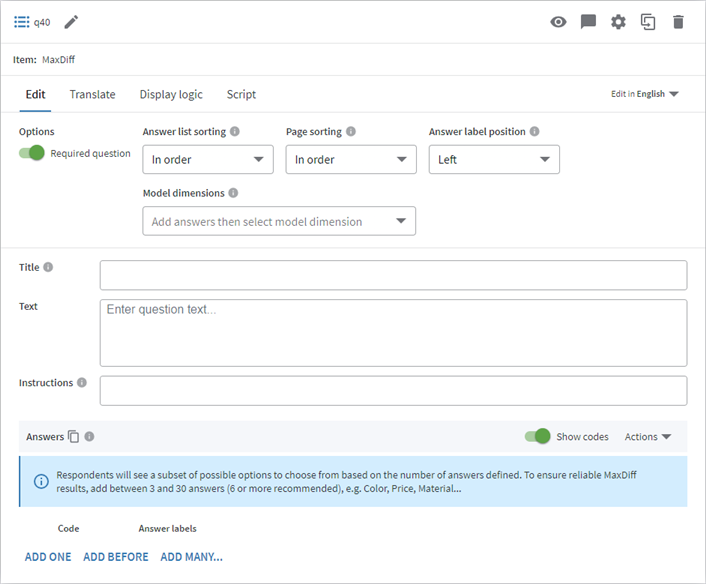Click the pencil icon to rename q40

tap(71, 22)
